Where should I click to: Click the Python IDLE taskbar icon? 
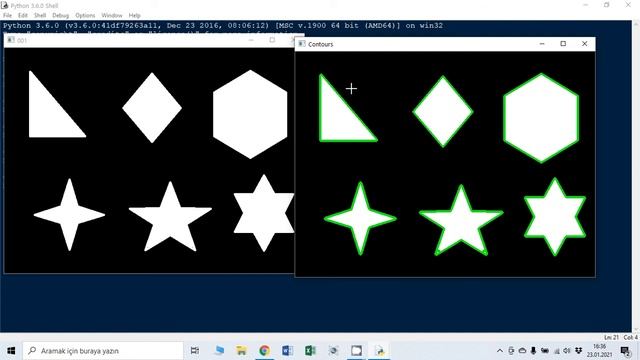pyautogui.click(x=380, y=351)
